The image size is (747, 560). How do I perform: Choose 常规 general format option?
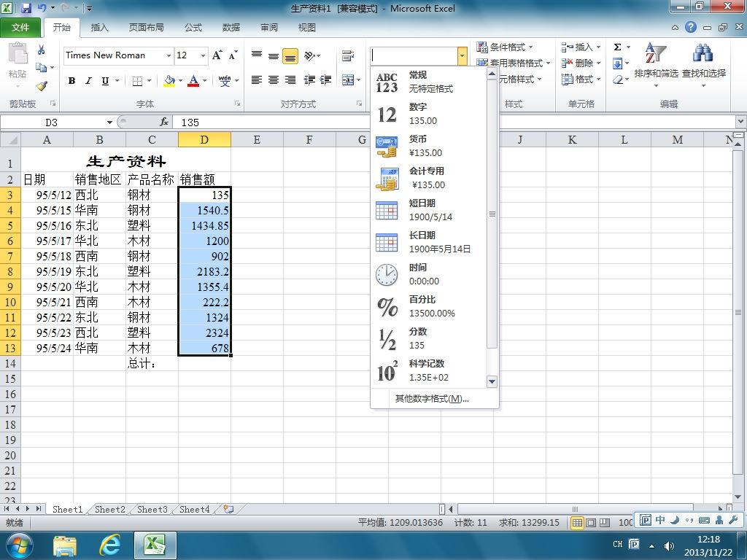pyautogui.click(x=429, y=82)
